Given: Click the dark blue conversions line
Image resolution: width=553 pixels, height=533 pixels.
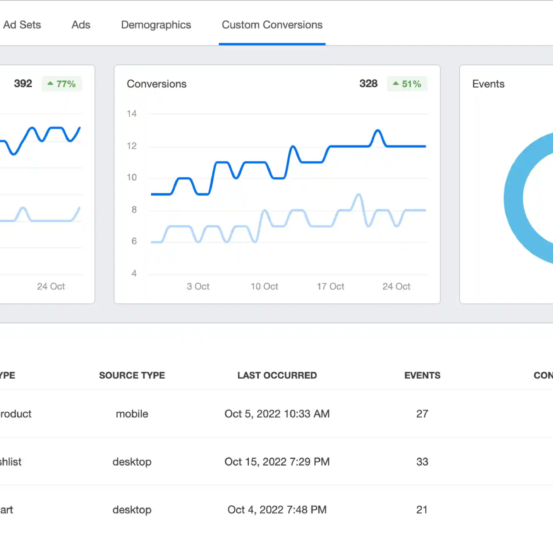Looking at the screenshot, I should point(288,162).
